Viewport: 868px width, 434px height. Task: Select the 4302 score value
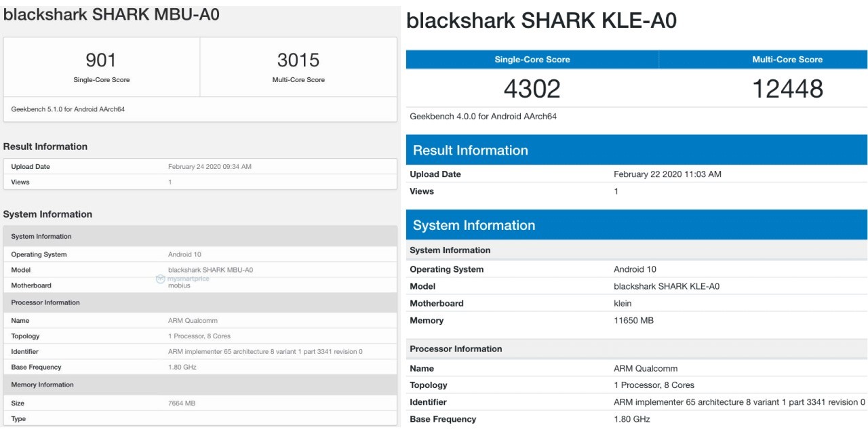532,89
